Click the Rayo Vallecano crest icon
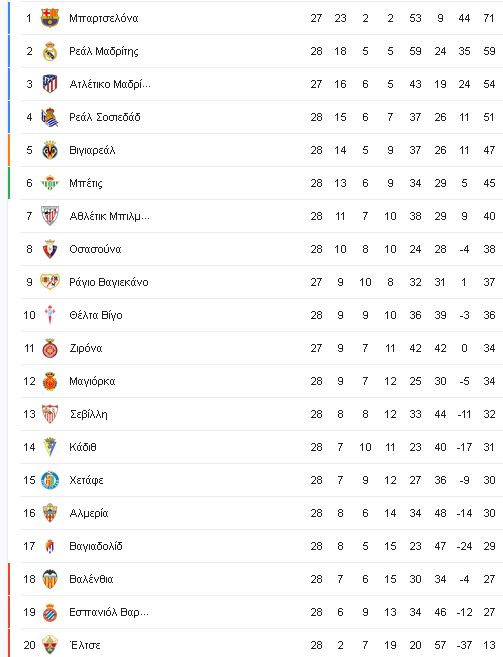Image resolution: width=503 pixels, height=657 pixels. [50, 282]
